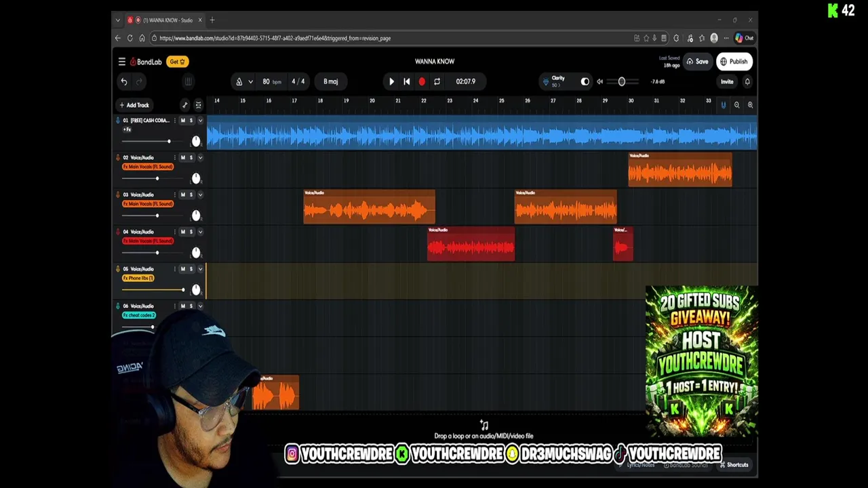Click the 80 bpm tempo field
Screen dimensions: 868x488
click(x=271, y=81)
